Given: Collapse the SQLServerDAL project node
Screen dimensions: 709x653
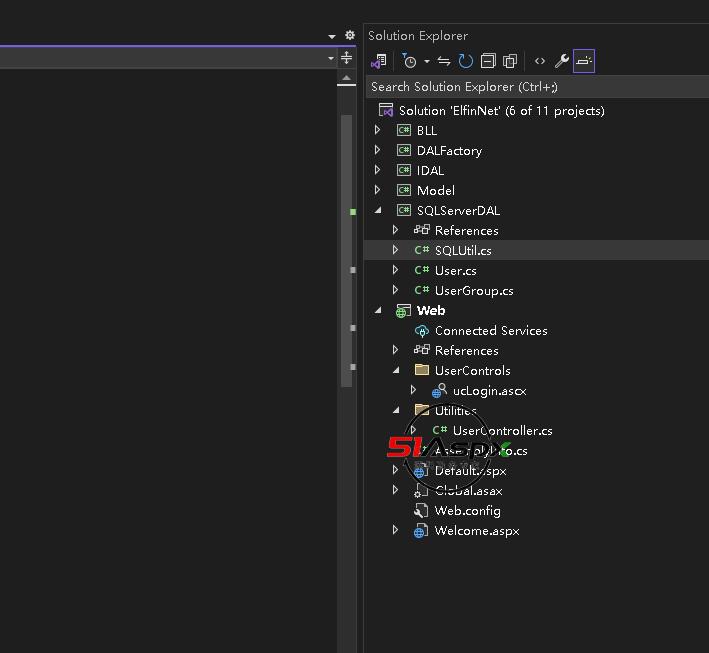Looking at the screenshot, I should [378, 210].
